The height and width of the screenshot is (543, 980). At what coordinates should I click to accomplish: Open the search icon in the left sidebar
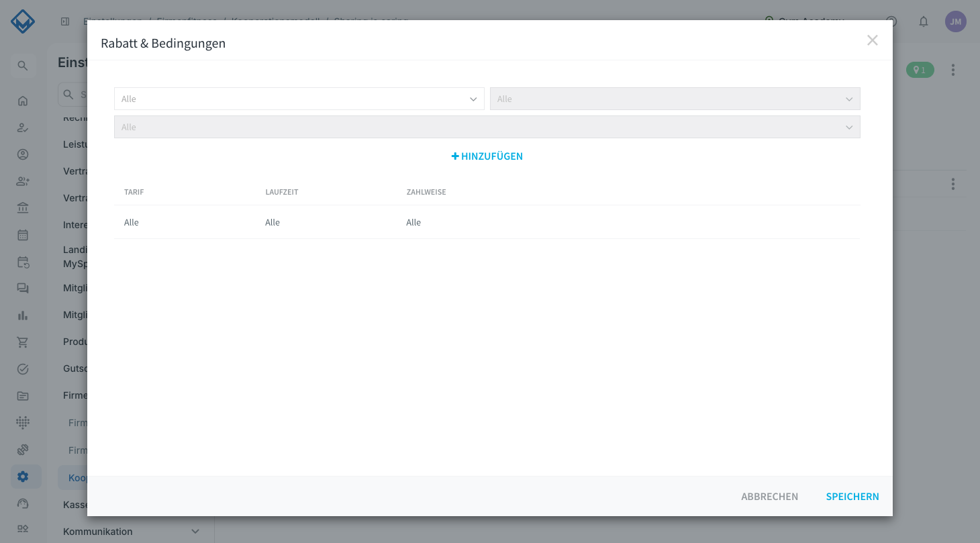click(23, 66)
